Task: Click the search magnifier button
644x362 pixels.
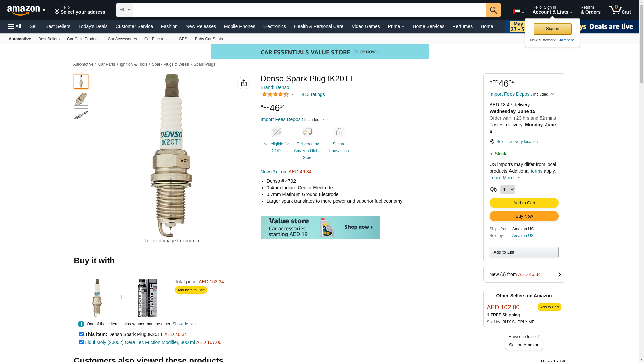Action: 493,10
